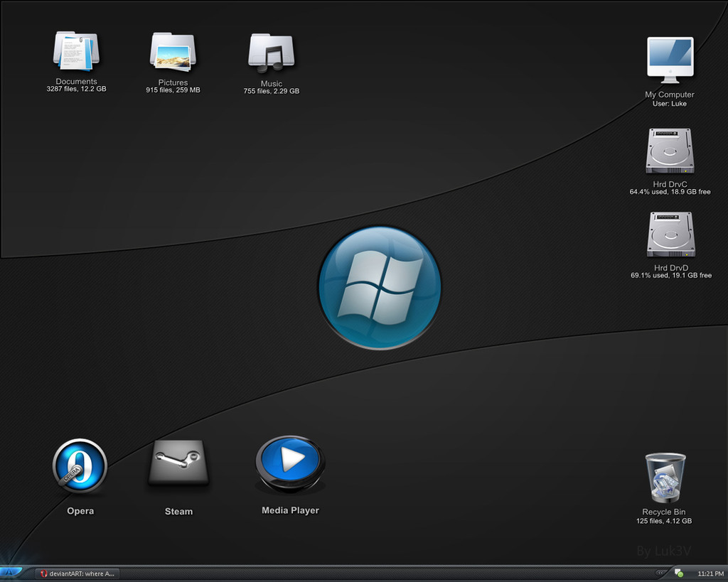This screenshot has width=728, height=582.
Task: Switch to the deviantART taskbar window
Action: [x=77, y=573]
